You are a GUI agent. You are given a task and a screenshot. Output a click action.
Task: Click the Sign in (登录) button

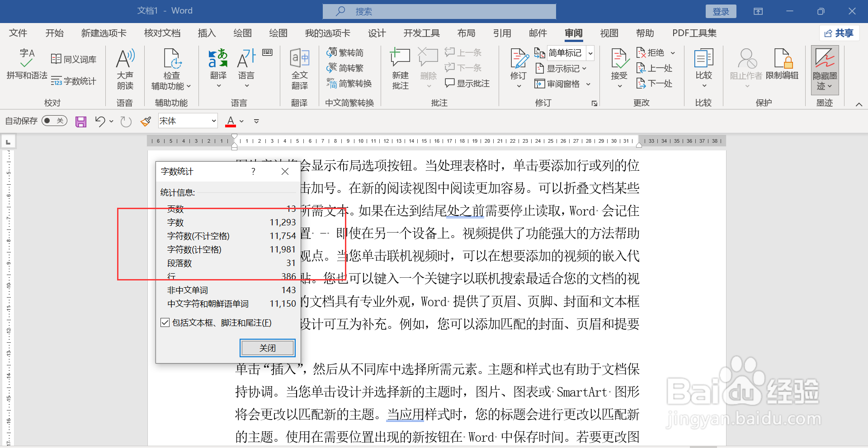(x=721, y=11)
